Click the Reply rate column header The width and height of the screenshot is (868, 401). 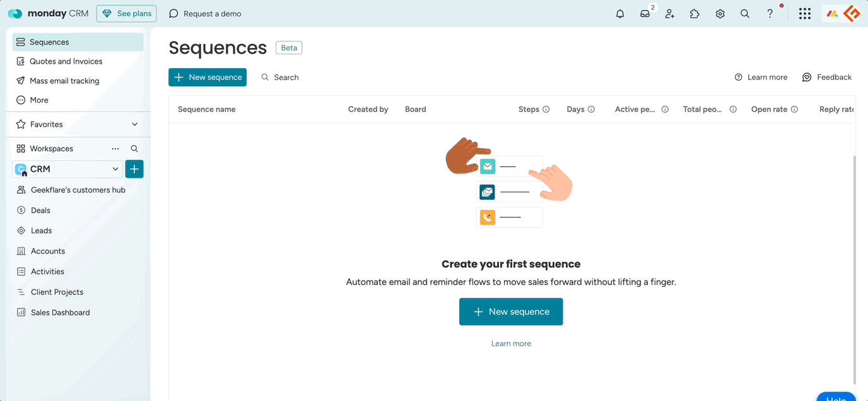[x=836, y=109]
